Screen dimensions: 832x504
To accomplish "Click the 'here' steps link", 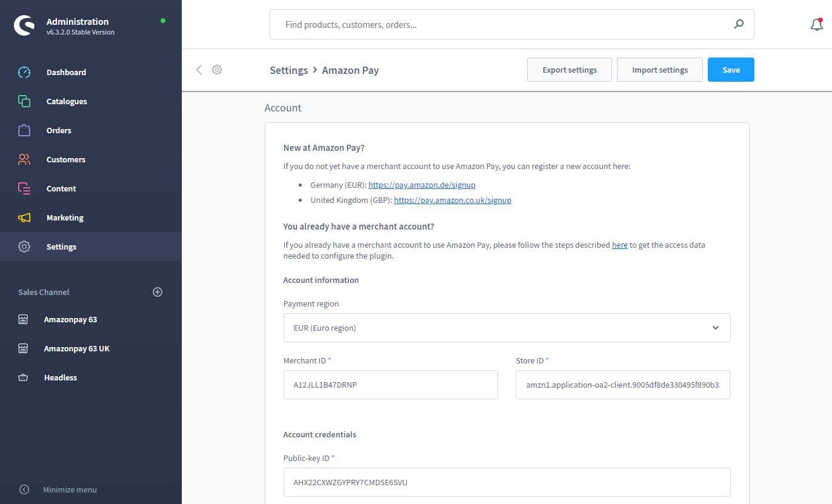I will (x=619, y=245).
